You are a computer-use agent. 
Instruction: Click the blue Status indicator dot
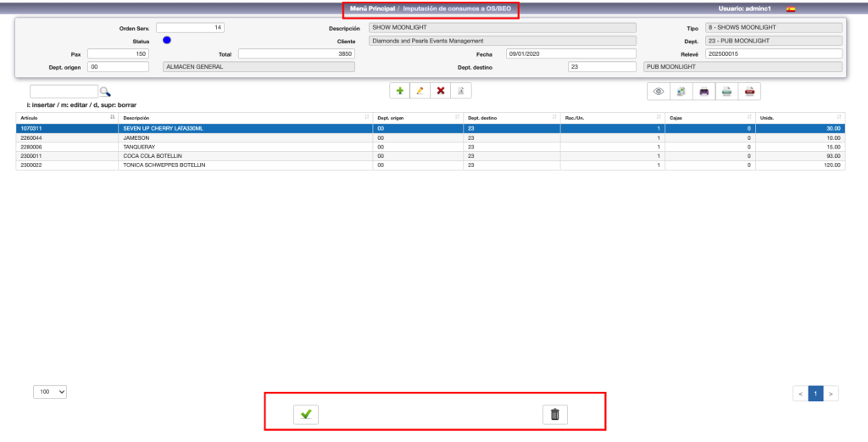click(x=167, y=40)
